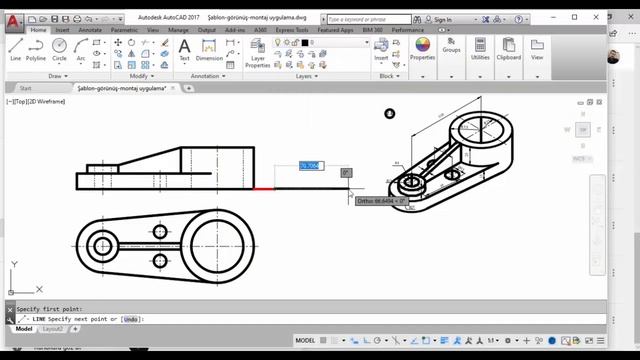Open the Start file tab

coord(25,88)
